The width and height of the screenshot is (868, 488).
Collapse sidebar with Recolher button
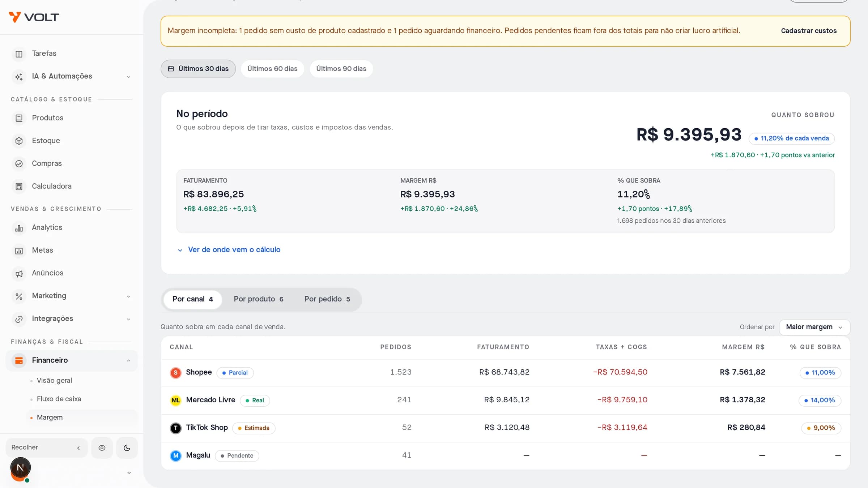click(x=47, y=448)
